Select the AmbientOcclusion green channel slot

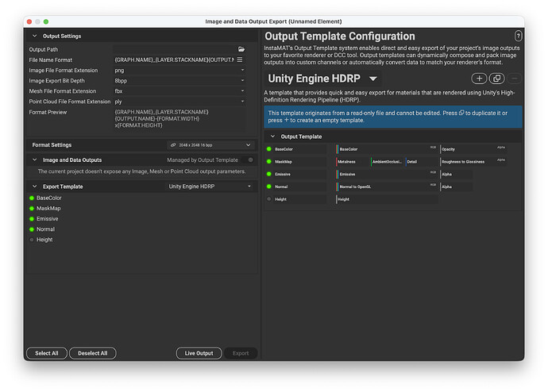point(387,162)
